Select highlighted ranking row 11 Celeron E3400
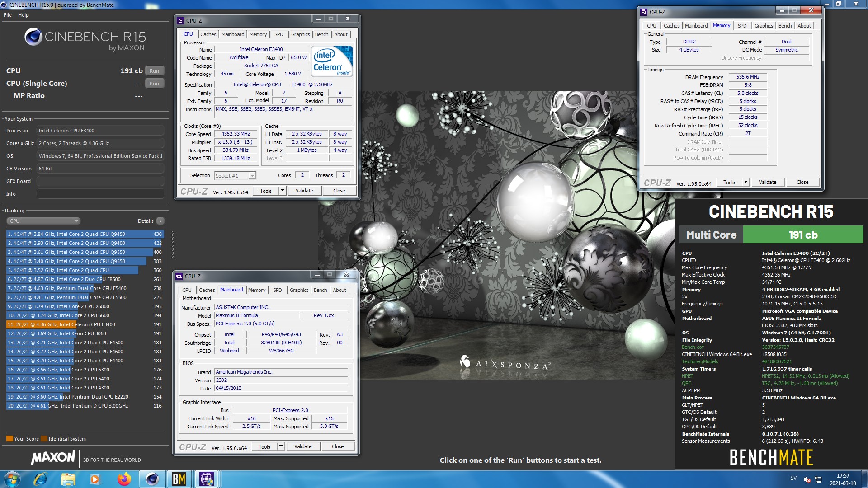868x488 pixels. [85, 324]
